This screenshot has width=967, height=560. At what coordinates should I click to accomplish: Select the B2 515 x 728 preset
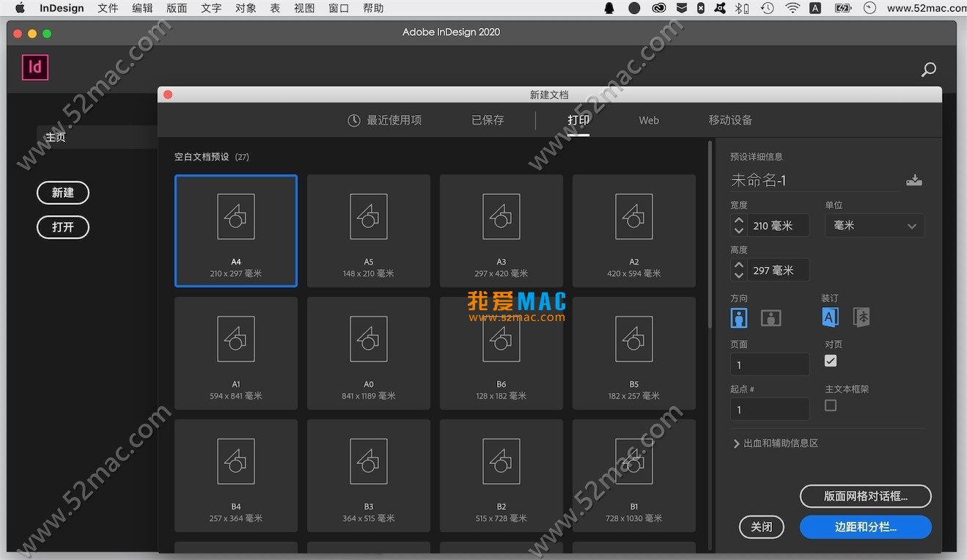[x=501, y=476]
